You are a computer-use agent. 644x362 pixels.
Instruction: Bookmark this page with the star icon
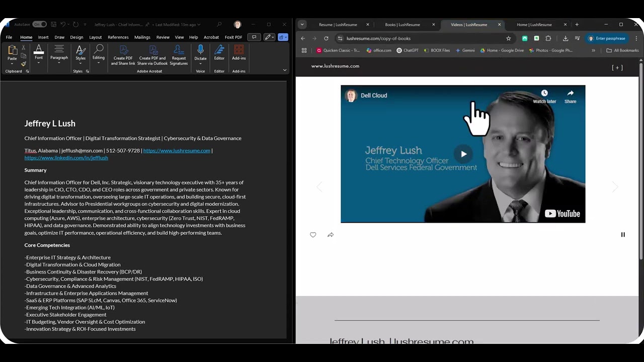pos(508,38)
